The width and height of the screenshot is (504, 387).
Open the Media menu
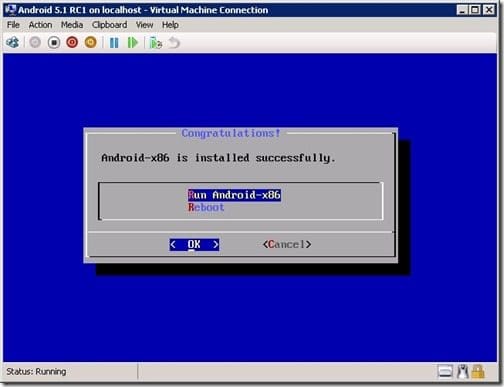pyautogui.click(x=72, y=25)
